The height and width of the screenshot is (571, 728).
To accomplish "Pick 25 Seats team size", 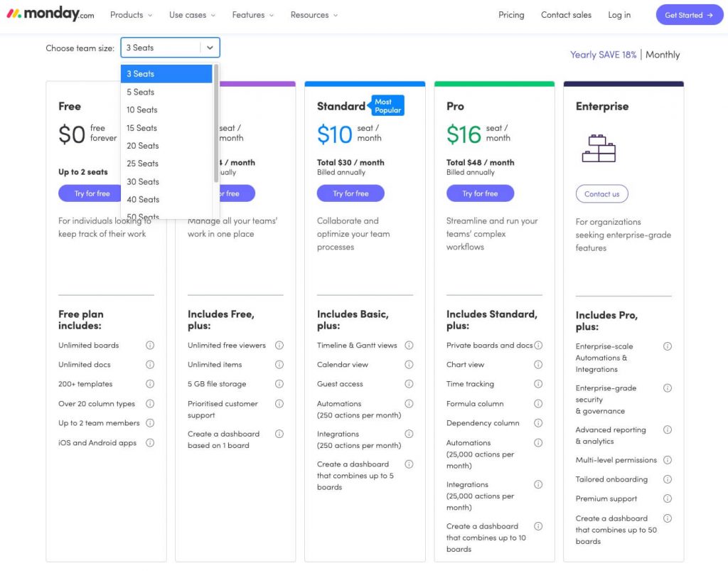I will tap(166, 164).
